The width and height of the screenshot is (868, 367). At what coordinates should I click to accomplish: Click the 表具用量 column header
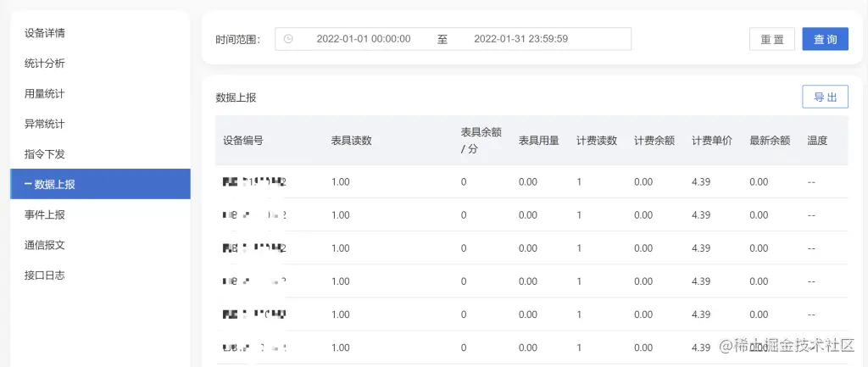[x=539, y=141]
